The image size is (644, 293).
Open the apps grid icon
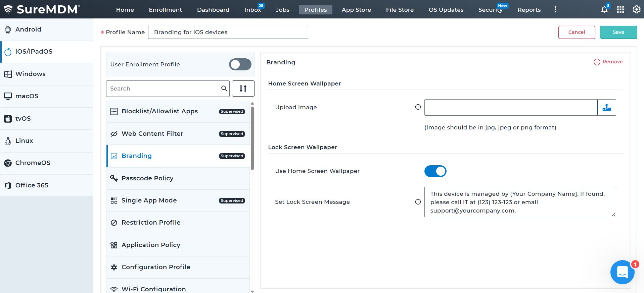tap(620, 9)
